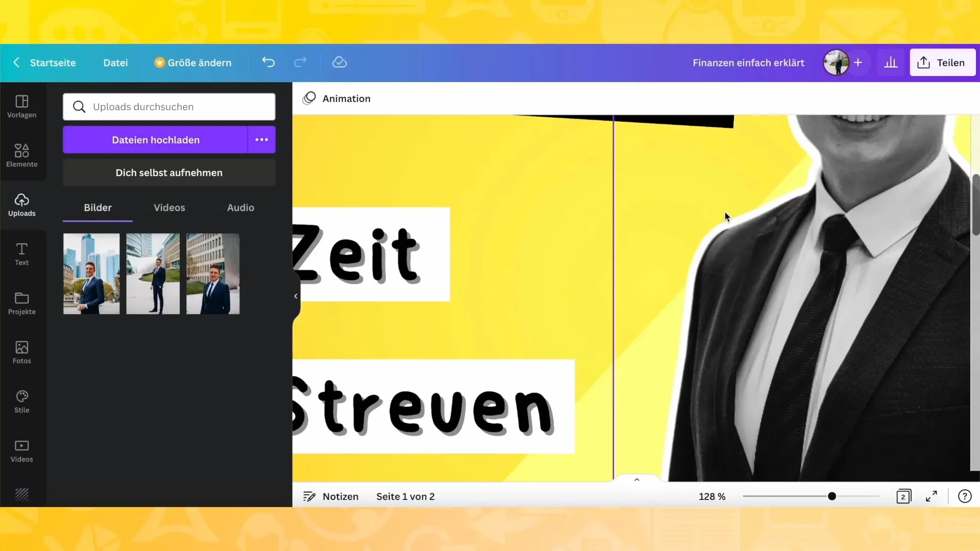Viewport: 980px width, 551px height.
Task: Collapse the left sidebar panel
Action: [296, 296]
